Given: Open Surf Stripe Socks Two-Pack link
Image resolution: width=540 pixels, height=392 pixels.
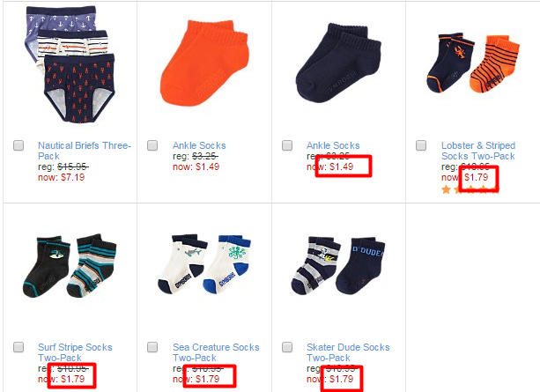Looking at the screenshot, I should pyautogui.click(x=75, y=352).
